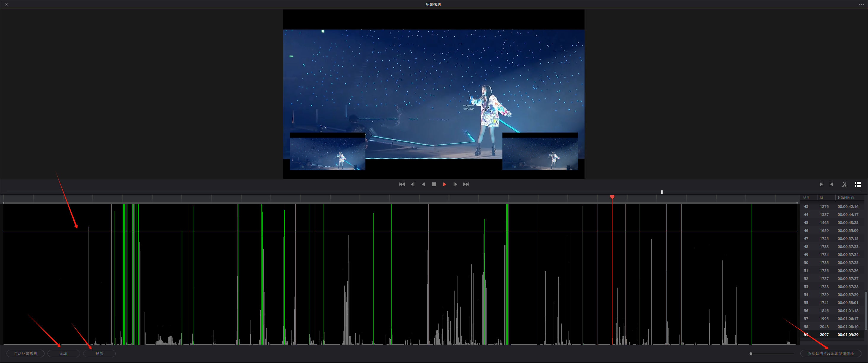This screenshot has width=868, height=363.
Task: Click the 起始时间码 column header
Action: pyautogui.click(x=845, y=197)
